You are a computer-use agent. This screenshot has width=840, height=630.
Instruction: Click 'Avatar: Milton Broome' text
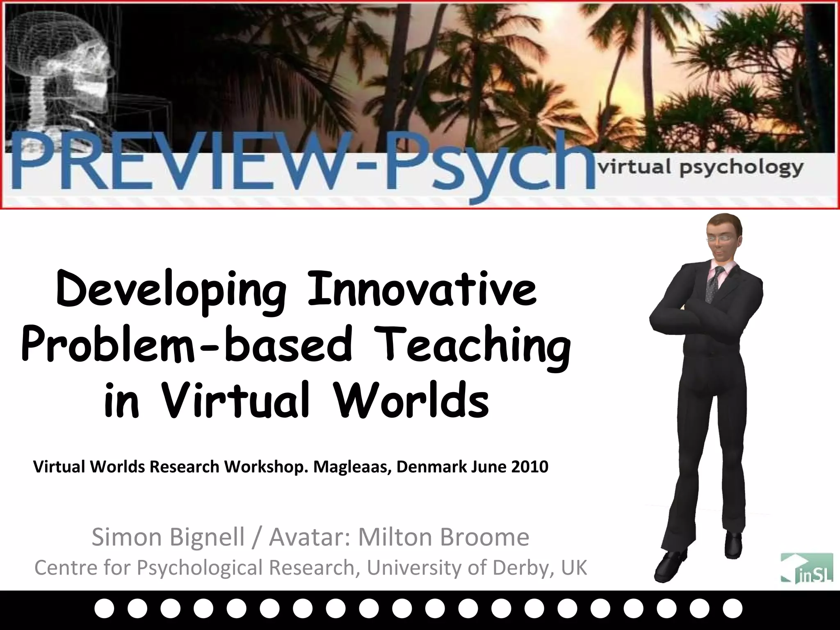coord(399,537)
